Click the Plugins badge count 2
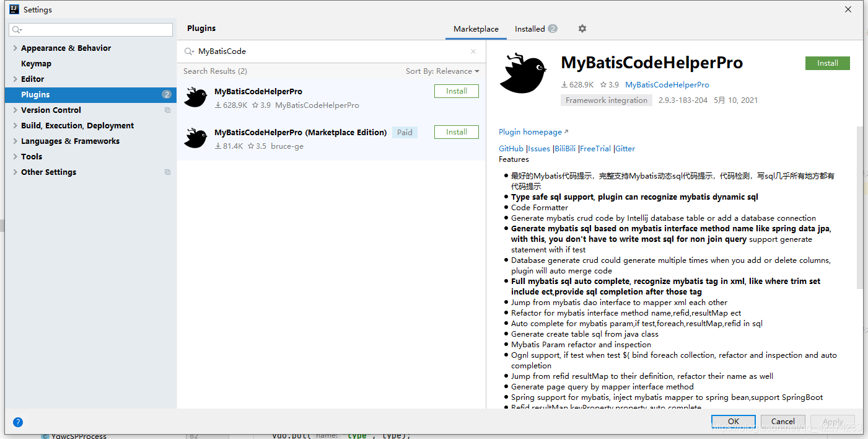Viewport: 868px width, 439px height. [x=167, y=95]
